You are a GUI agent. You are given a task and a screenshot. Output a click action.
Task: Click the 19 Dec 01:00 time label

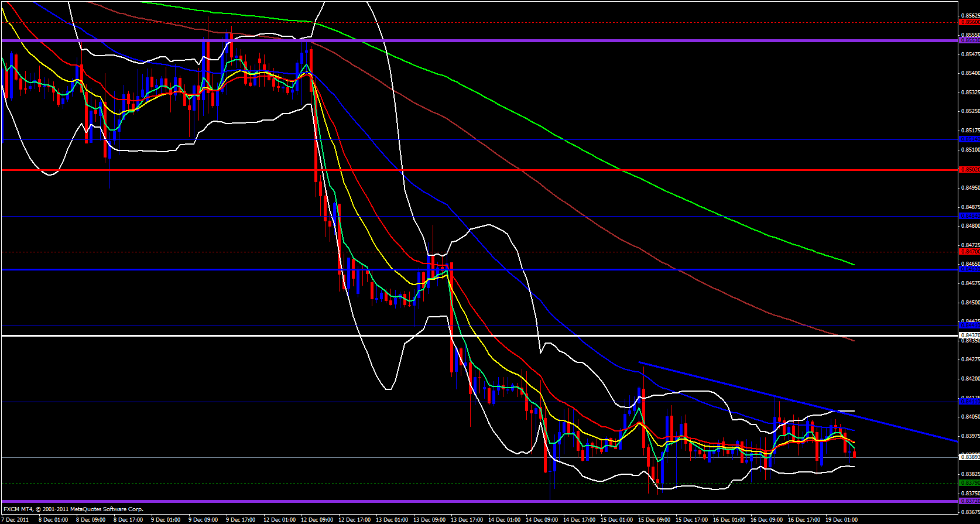841,519
